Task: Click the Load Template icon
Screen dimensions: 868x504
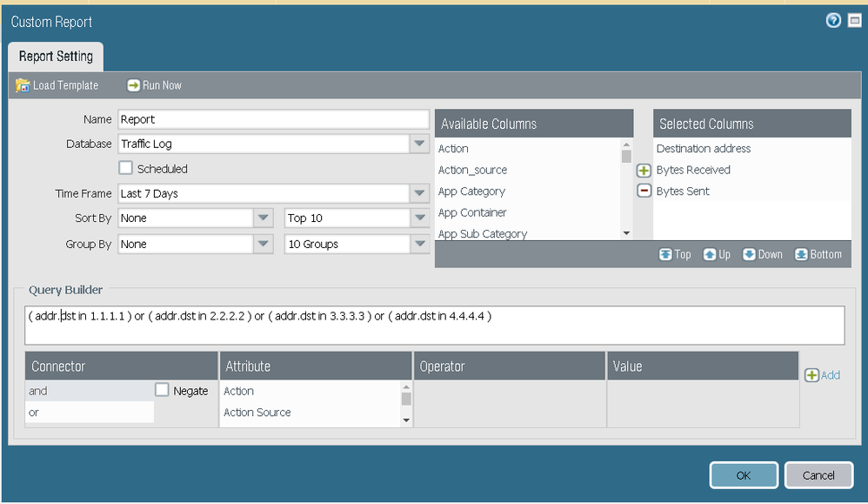Action: point(23,85)
